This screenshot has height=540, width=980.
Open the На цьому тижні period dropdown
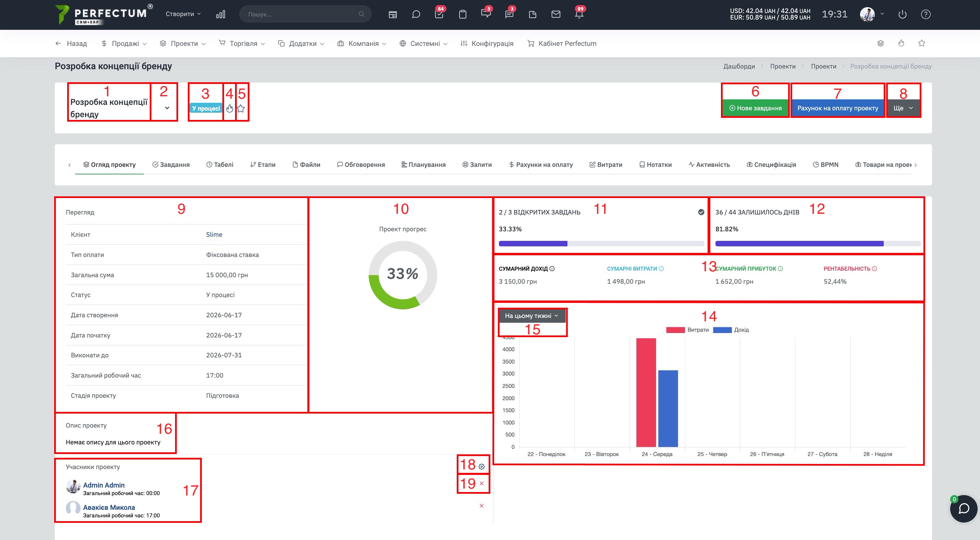pyautogui.click(x=531, y=316)
